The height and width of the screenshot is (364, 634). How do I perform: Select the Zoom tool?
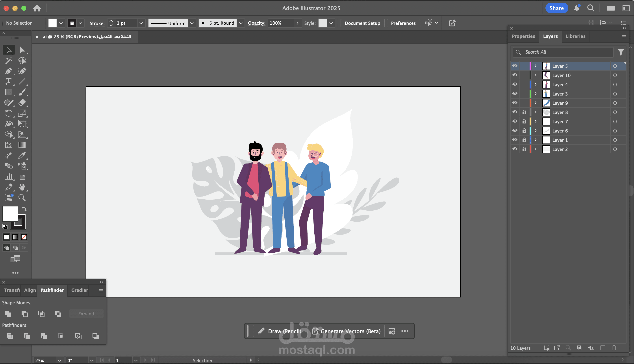click(22, 198)
